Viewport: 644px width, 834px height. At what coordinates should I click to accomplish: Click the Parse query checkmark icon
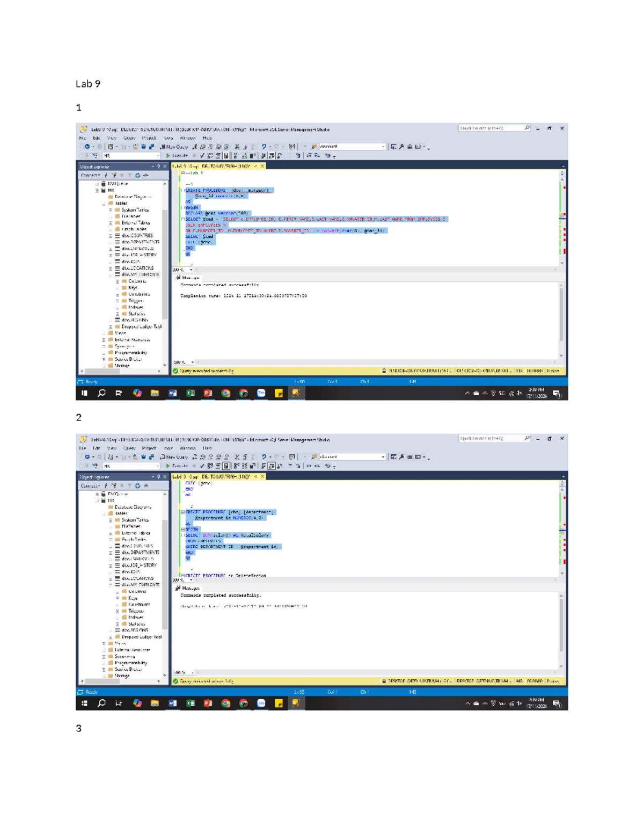coord(202,155)
